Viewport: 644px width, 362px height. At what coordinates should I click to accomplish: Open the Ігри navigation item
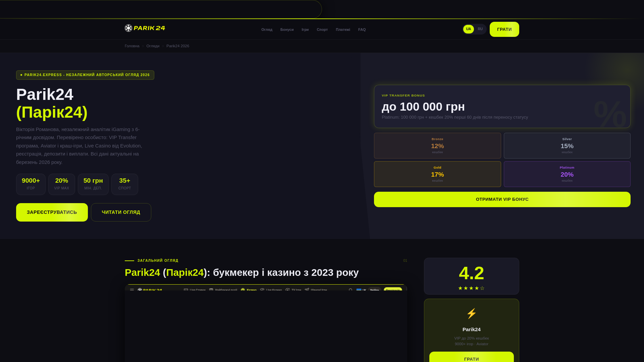point(305,29)
